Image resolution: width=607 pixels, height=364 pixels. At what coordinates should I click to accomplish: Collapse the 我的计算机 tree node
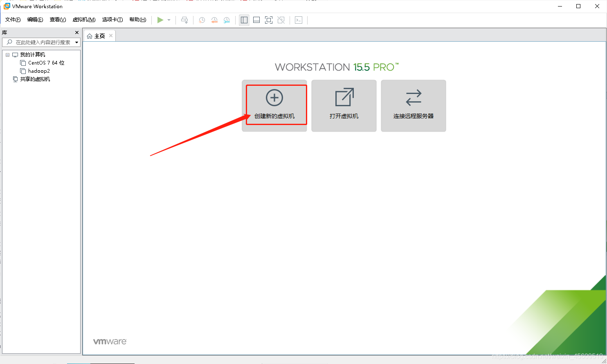click(7, 55)
